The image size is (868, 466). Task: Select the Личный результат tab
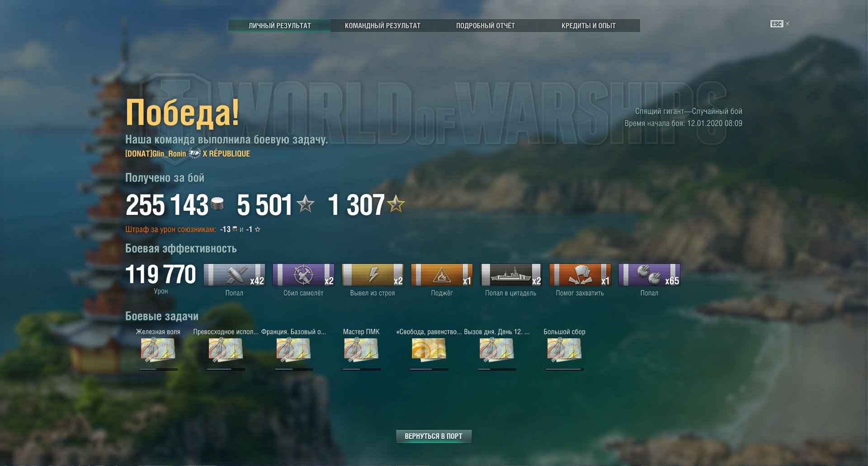[280, 26]
